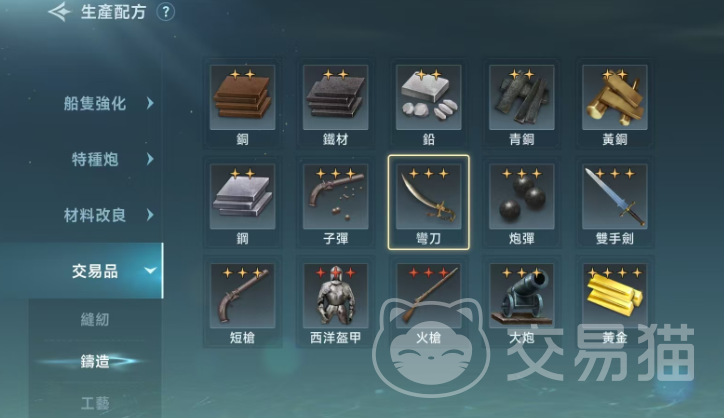This screenshot has height=418, width=724.
Task: Switch to the 縫紉 sub-tab
Action: pyautogui.click(x=95, y=320)
